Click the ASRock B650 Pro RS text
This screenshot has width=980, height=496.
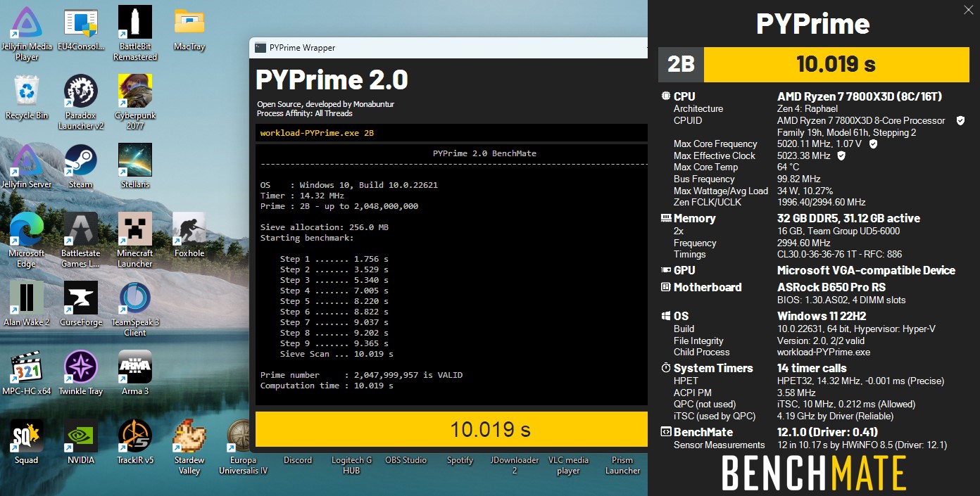tap(831, 287)
